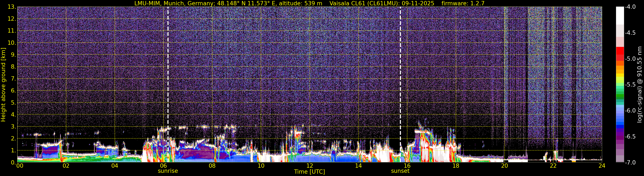Click the 10 km height tick label
644x176 pixels.
(x=12, y=43)
